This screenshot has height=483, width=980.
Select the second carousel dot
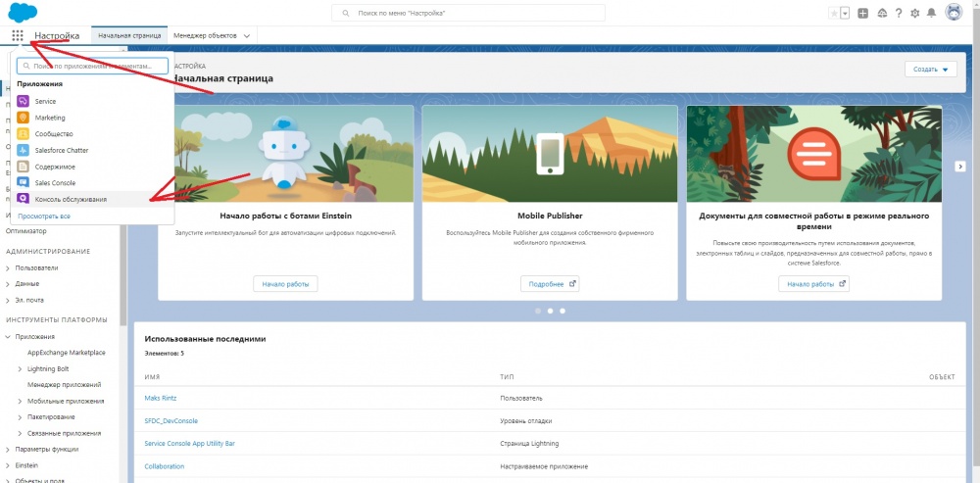pyautogui.click(x=550, y=311)
